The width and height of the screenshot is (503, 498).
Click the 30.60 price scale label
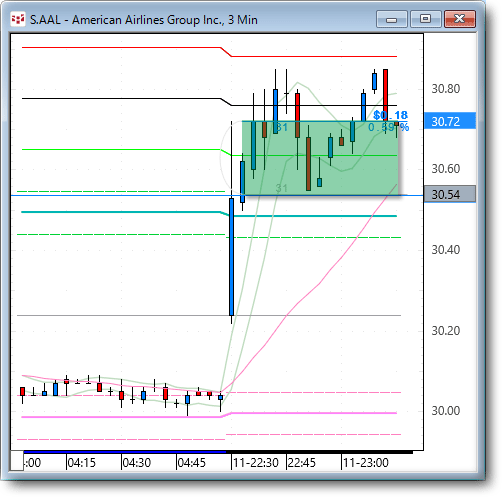click(446, 169)
